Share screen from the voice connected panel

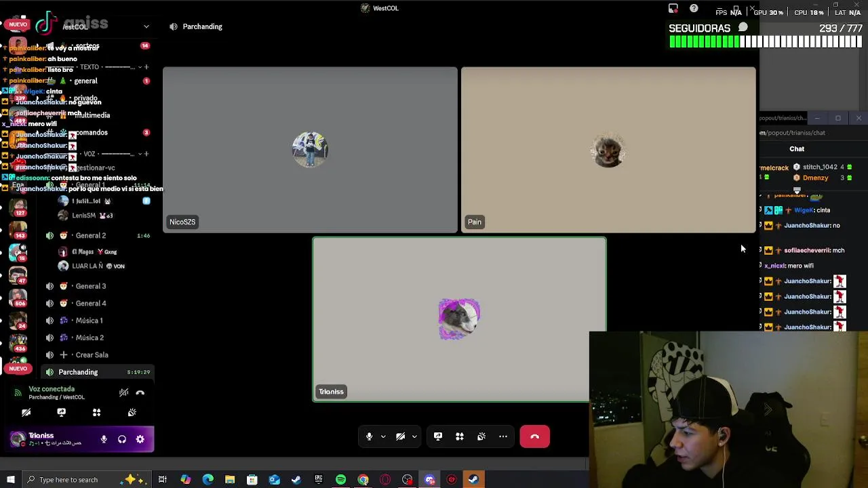61,412
